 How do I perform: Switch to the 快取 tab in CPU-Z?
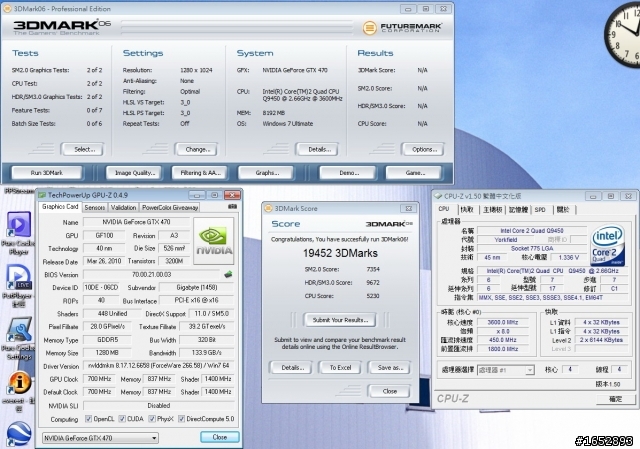click(467, 209)
